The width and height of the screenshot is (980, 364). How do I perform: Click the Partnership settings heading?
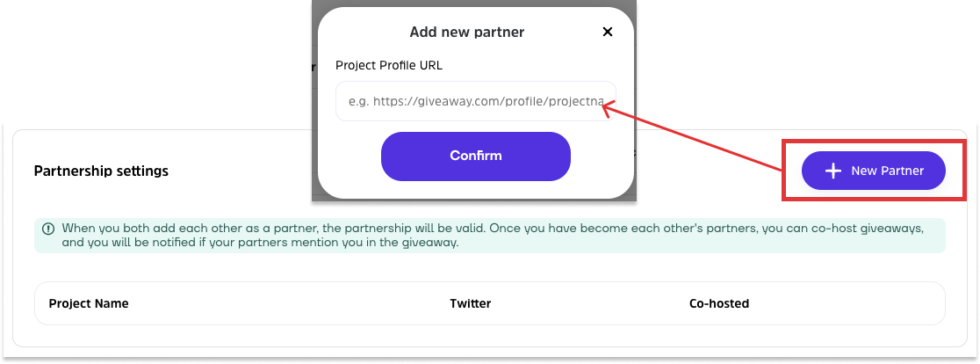click(x=101, y=171)
